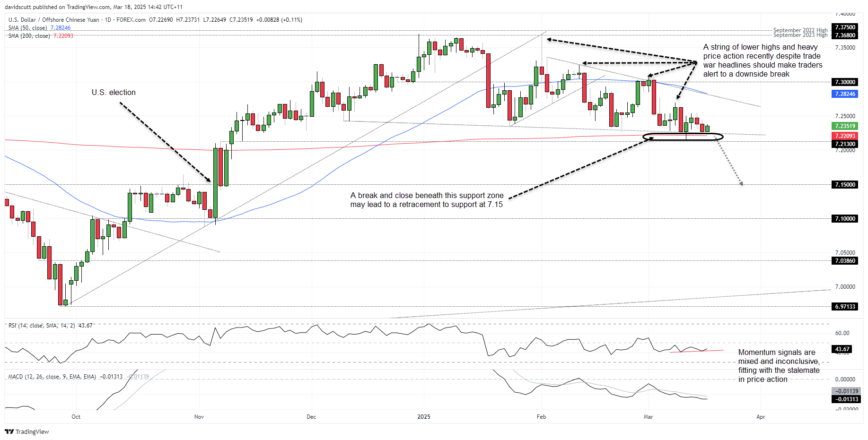Click the 7.05000 axis tick label

pos(845,253)
